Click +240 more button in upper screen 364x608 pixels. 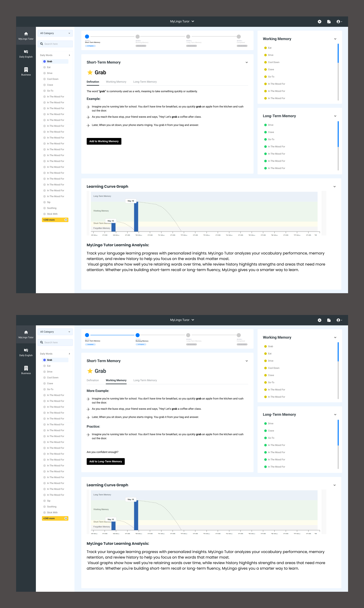tap(55, 220)
